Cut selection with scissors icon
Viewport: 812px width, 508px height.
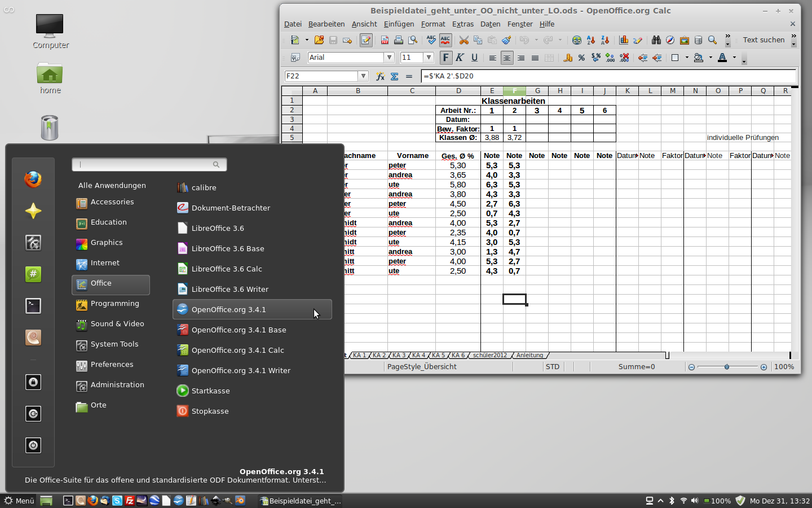pos(464,40)
